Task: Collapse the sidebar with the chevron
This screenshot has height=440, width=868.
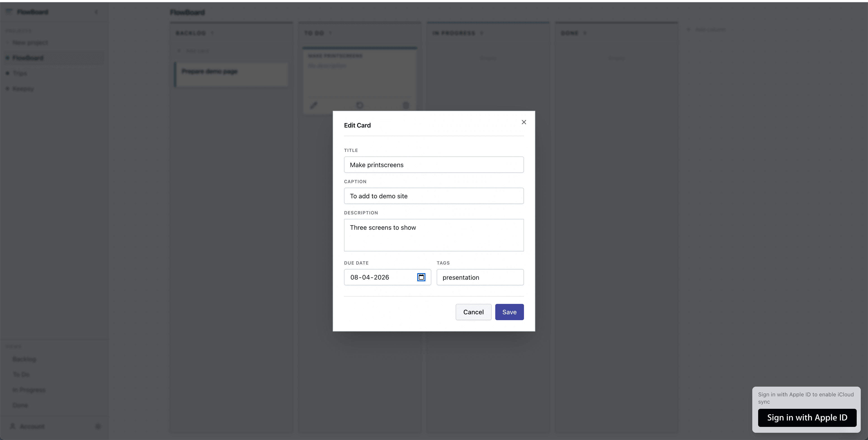Action: click(x=96, y=12)
